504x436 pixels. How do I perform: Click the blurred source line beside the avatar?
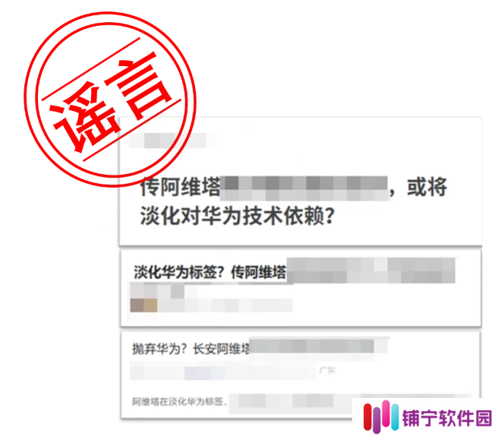pyautogui.click(x=225, y=305)
